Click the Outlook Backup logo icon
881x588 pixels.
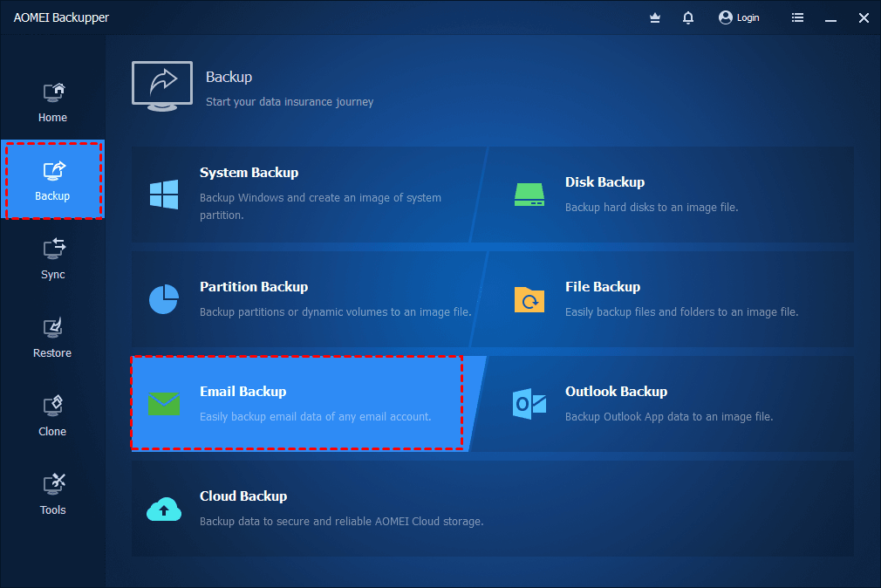tap(529, 404)
